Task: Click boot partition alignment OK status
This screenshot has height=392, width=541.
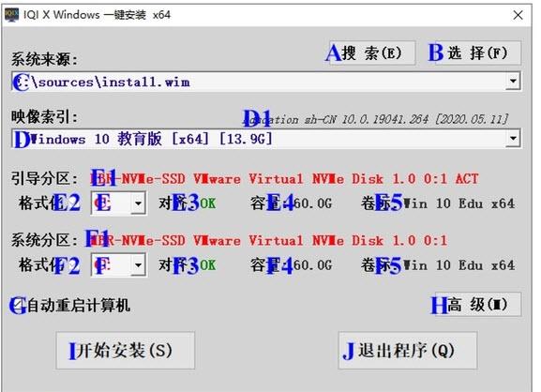Action: (x=208, y=204)
